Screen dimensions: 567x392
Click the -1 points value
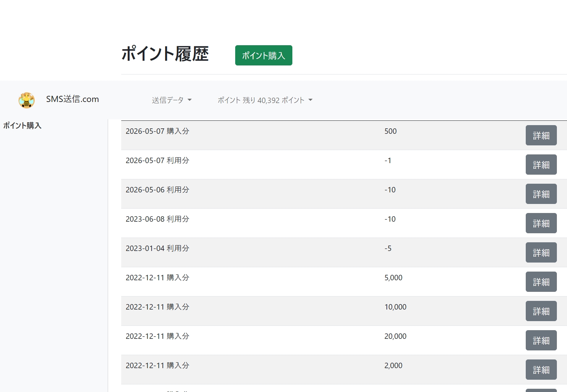pos(388,161)
